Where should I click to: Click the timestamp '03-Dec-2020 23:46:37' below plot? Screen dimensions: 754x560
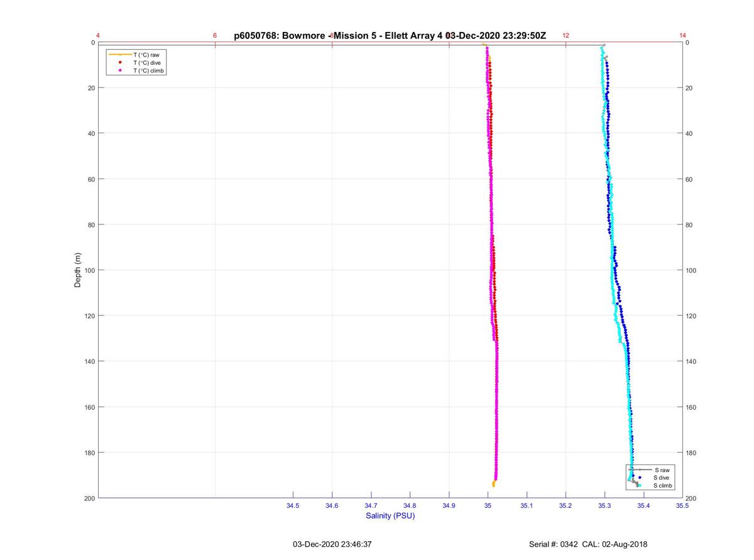[x=332, y=544]
